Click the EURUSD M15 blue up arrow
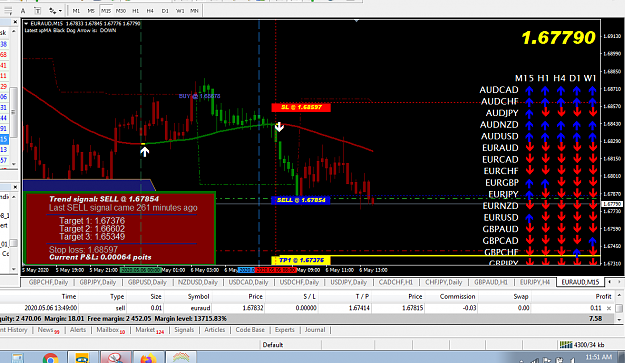 [x=529, y=218]
